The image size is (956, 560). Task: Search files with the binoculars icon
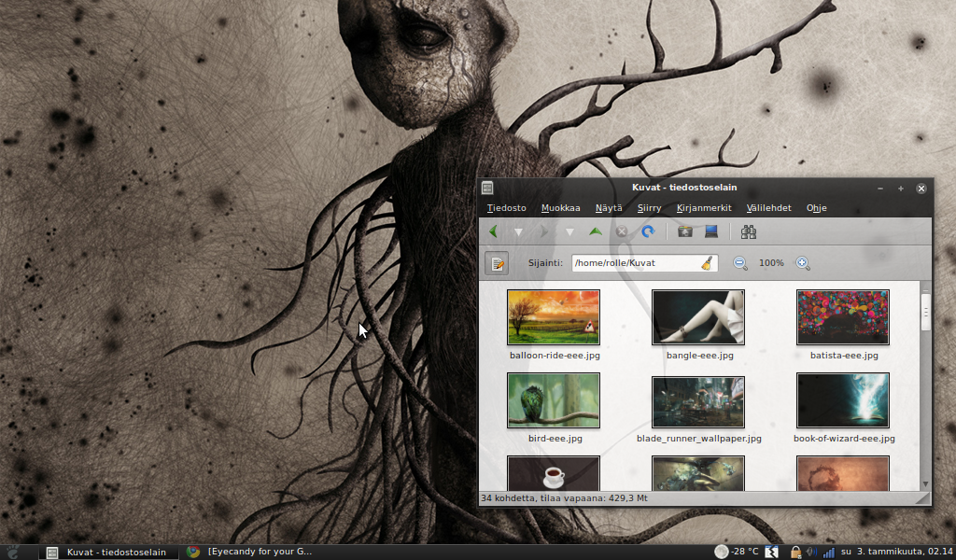click(749, 231)
